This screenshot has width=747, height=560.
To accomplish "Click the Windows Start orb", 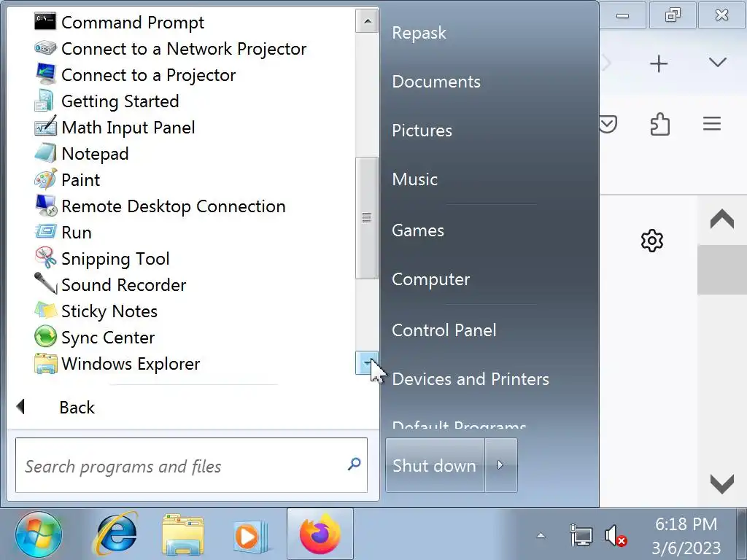I will (x=38, y=534).
